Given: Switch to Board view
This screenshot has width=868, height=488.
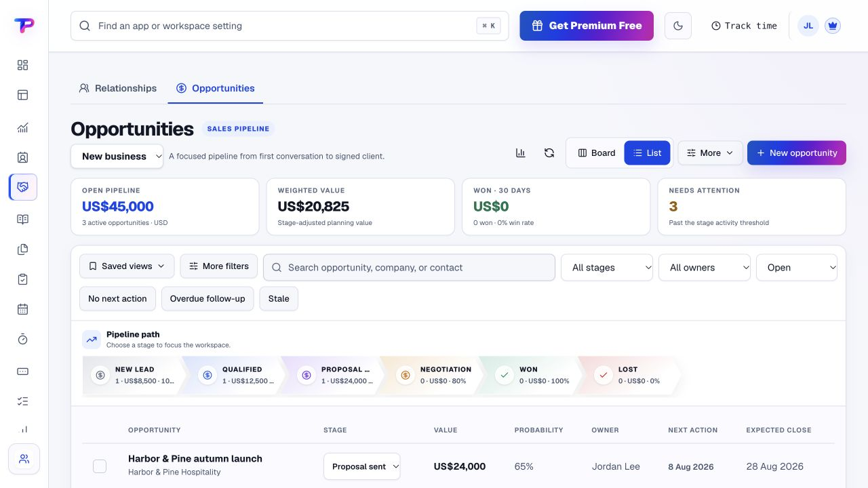Looking at the screenshot, I should point(596,153).
